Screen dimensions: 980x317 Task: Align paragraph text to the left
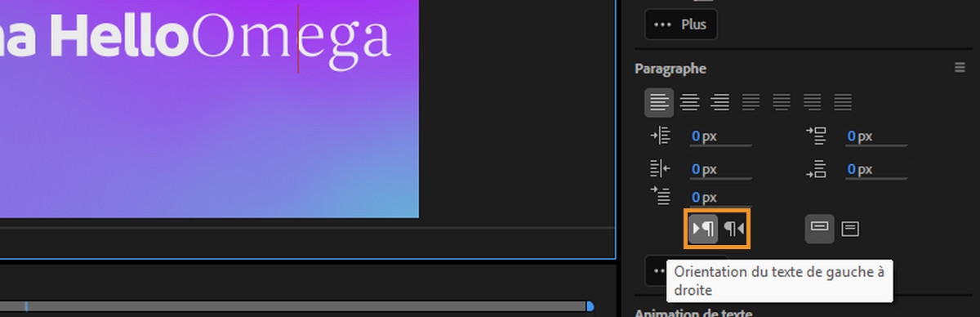point(659,102)
